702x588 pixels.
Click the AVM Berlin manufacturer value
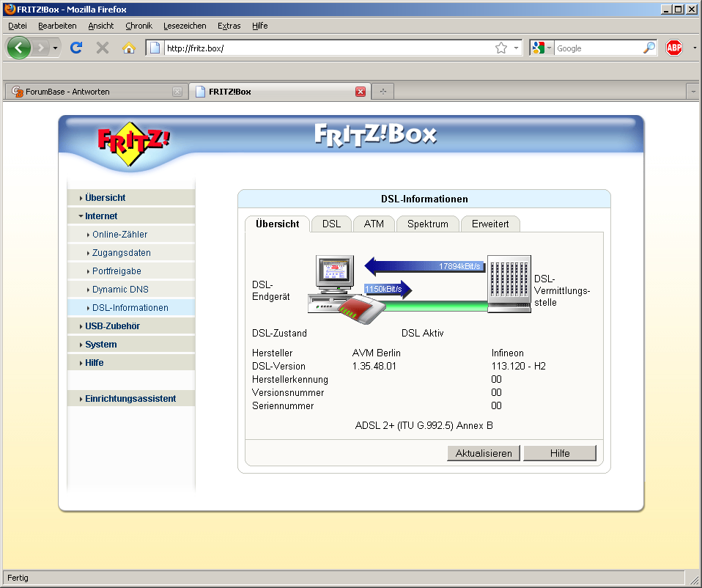[377, 353]
